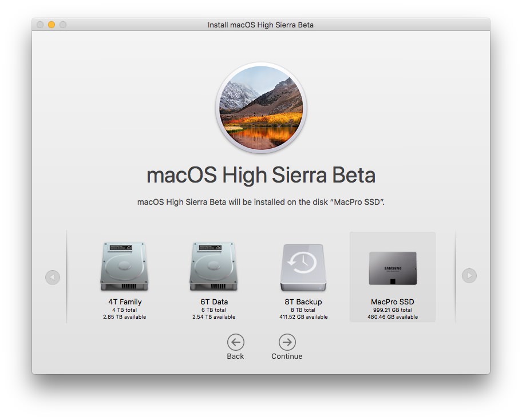Click "411.52 GB available" text

point(303,317)
